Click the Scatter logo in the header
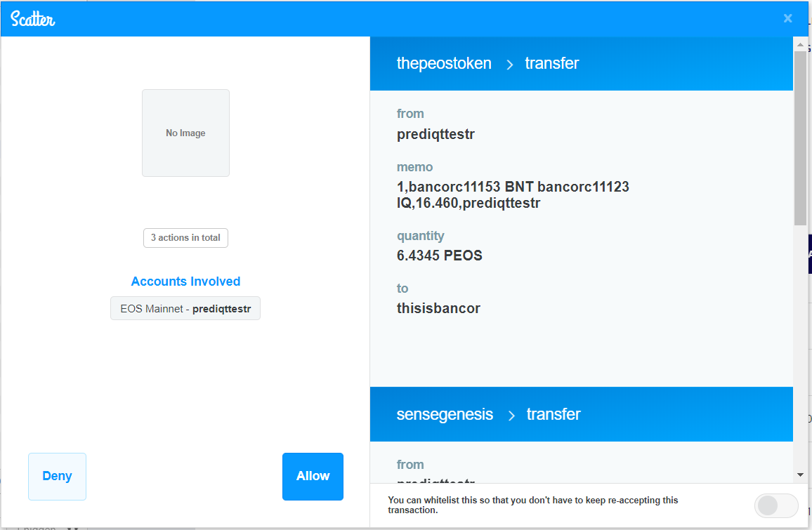The width and height of the screenshot is (812, 530). 32,19
